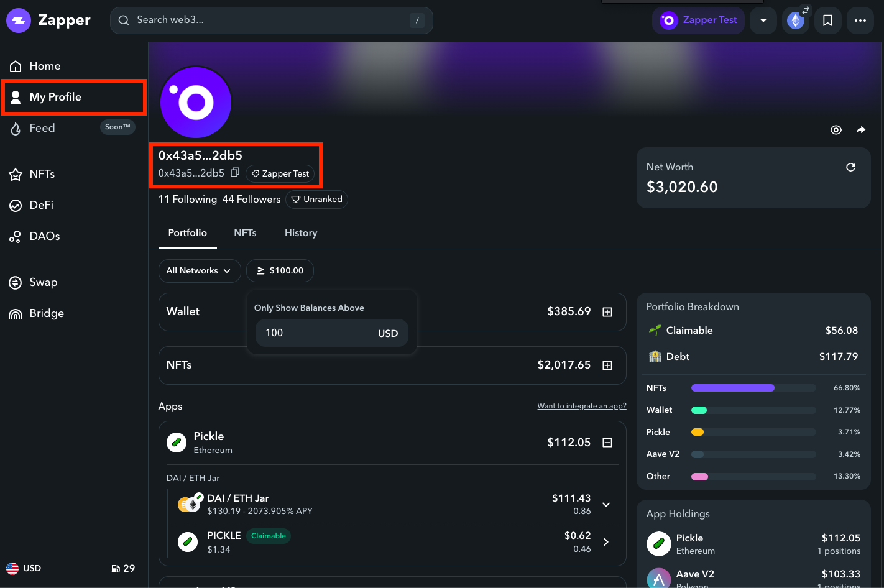Image resolution: width=884 pixels, height=588 pixels.
Task: Open the three-dots more menu
Action: pos(860,21)
